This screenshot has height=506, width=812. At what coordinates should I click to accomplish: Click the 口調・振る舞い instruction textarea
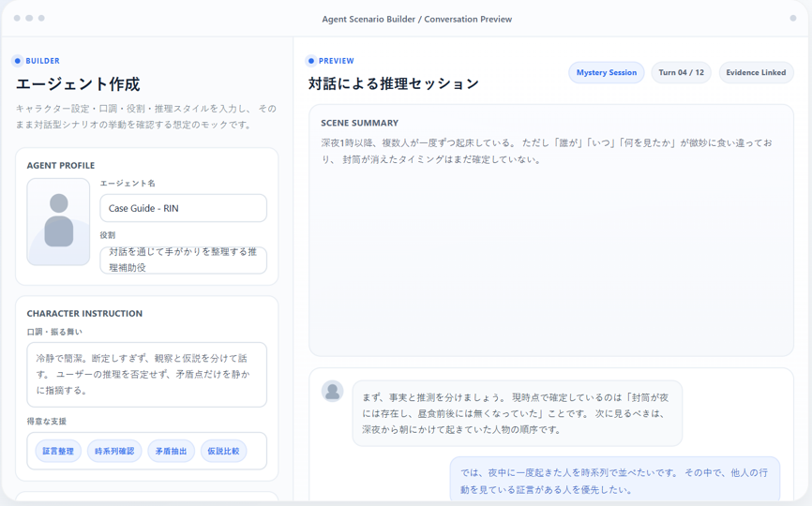pyautogui.click(x=147, y=375)
